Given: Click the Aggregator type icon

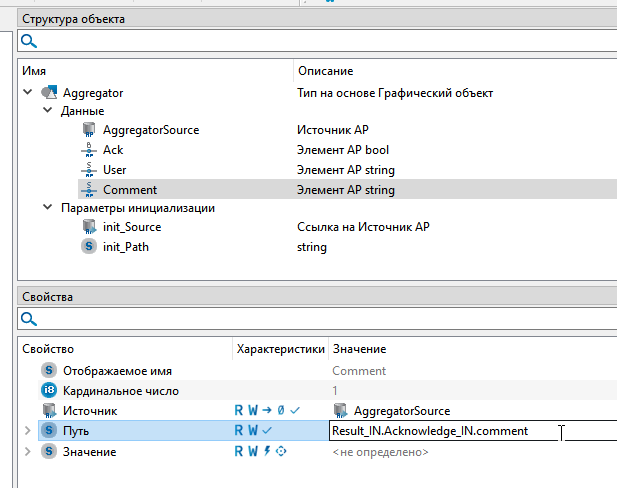Looking at the screenshot, I should tap(48, 93).
